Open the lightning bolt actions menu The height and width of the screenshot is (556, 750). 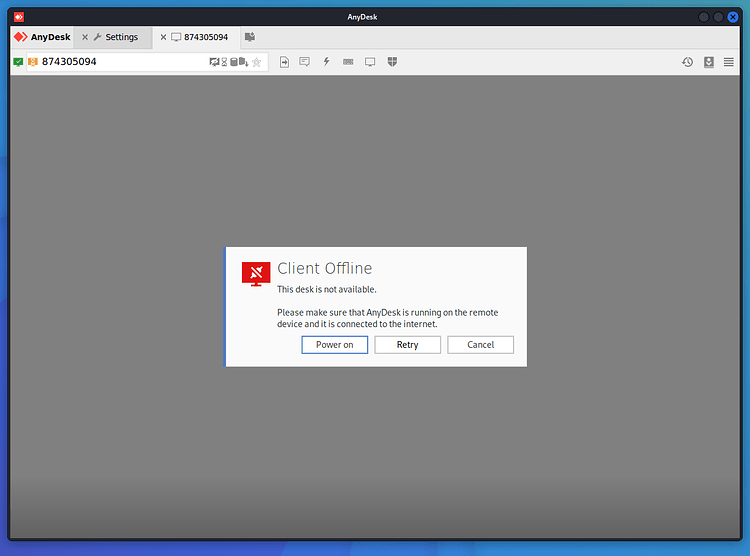326,62
